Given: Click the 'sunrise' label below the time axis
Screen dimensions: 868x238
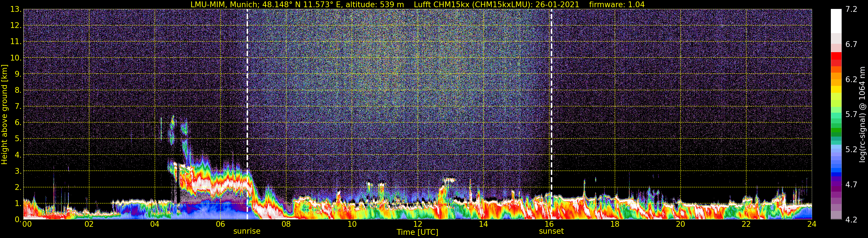Looking at the screenshot, I should coord(247,231).
